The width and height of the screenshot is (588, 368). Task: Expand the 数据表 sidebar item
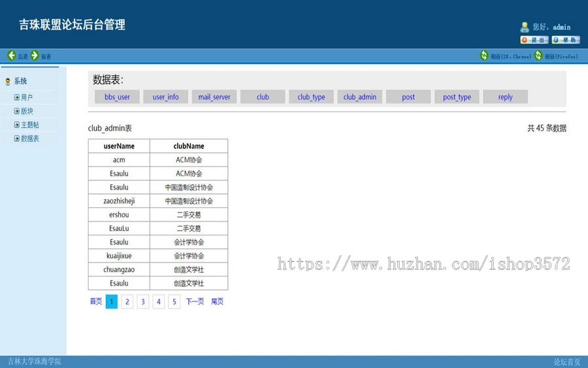pos(27,139)
